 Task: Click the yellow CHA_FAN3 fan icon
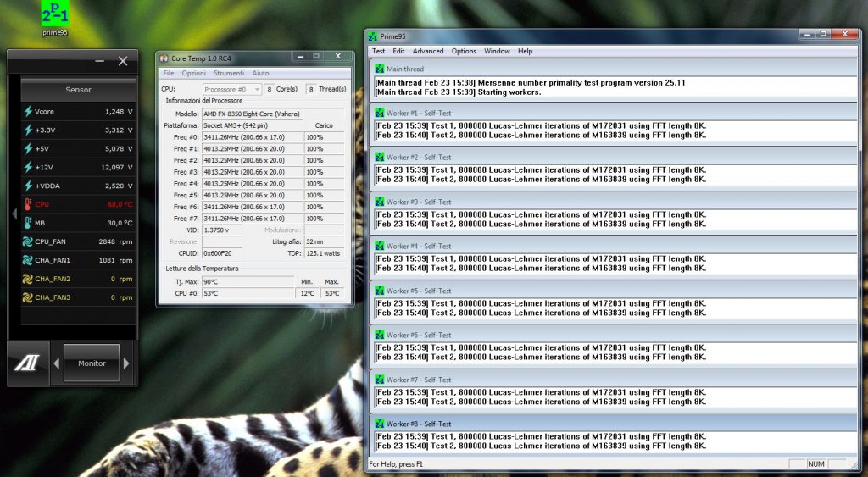click(x=28, y=297)
